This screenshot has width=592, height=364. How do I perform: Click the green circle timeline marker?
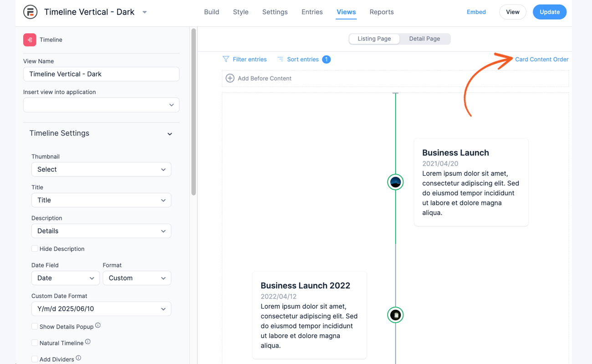click(395, 182)
